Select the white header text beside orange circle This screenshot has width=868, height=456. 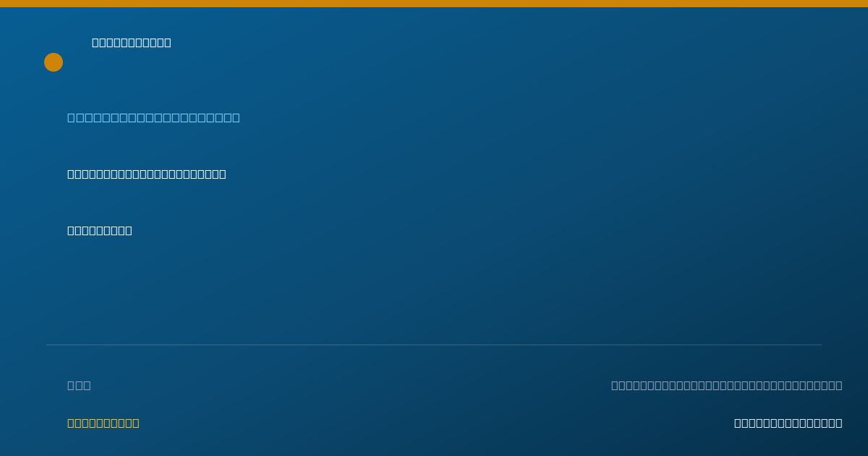[x=132, y=43]
